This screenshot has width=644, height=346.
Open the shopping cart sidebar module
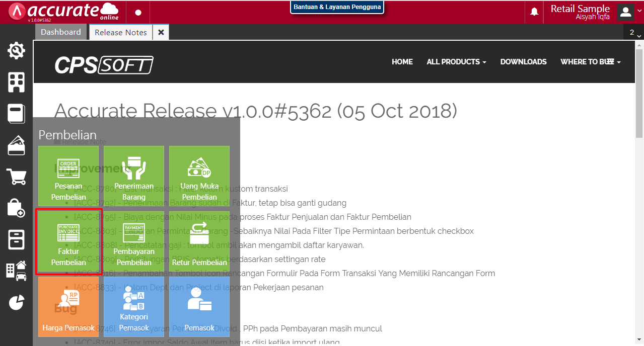coord(16,177)
